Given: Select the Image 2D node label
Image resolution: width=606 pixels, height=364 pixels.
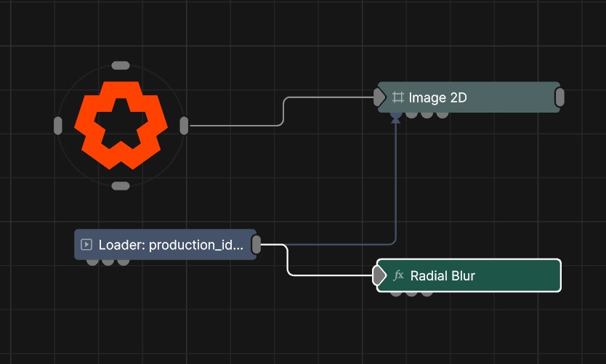Looking at the screenshot, I should (437, 97).
